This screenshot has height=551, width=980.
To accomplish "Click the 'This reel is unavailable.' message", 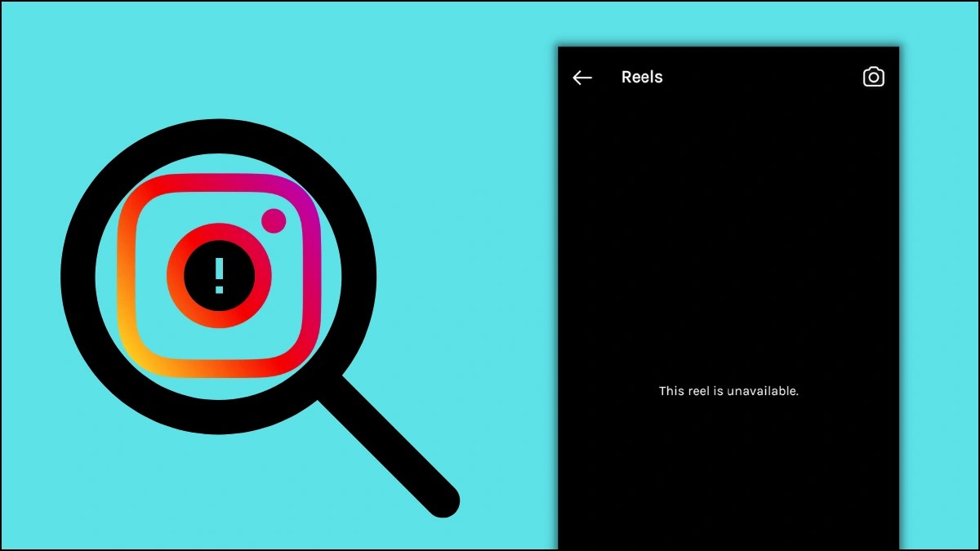I will pyautogui.click(x=728, y=391).
